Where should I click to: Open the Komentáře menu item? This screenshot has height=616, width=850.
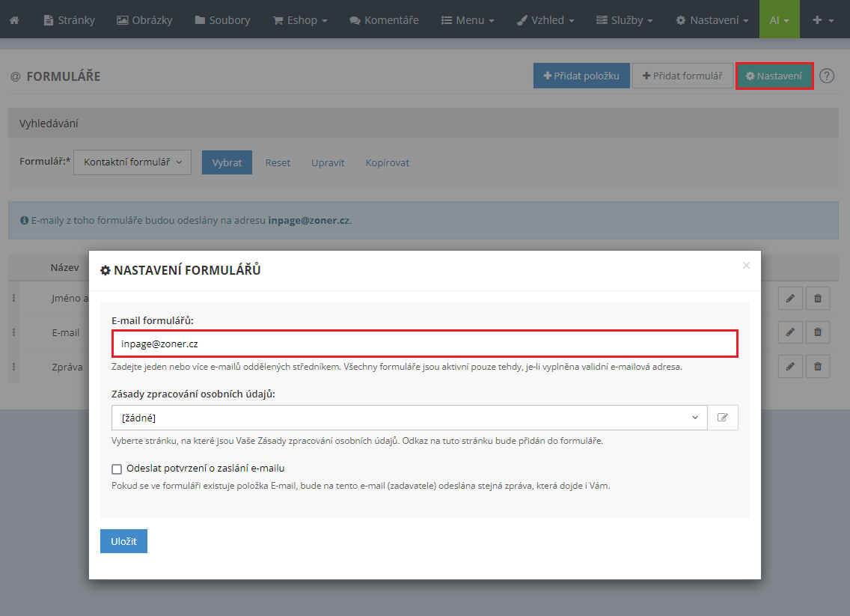tap(384, 20)
